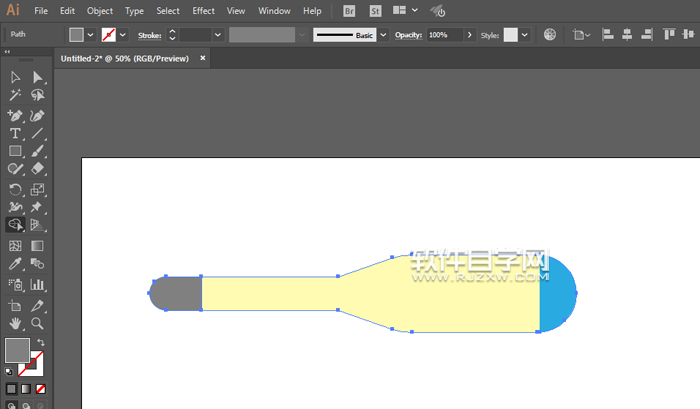Select the Zoom magnifier tool
This screenshot has width=700, height=409.
pos(37,323)
